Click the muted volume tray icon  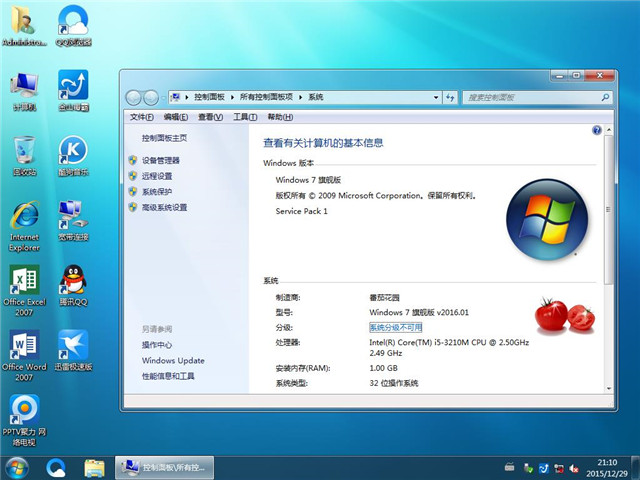click(x=574, y=468)
